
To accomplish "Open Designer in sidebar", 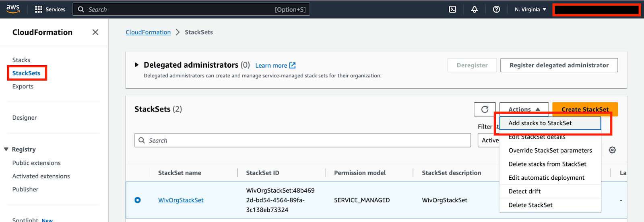I will (x=25, y=118).
